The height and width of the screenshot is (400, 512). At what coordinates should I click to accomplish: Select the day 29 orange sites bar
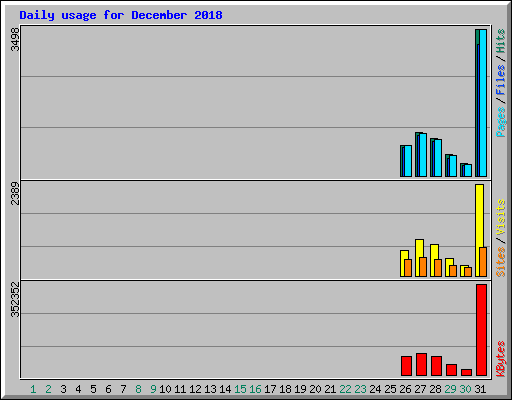click(453, 271)
